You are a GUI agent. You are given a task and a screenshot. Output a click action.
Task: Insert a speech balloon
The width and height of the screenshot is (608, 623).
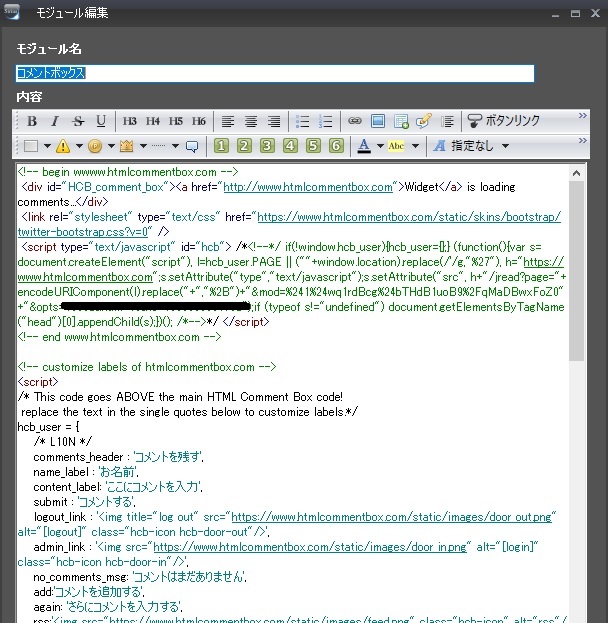[192, 146]
